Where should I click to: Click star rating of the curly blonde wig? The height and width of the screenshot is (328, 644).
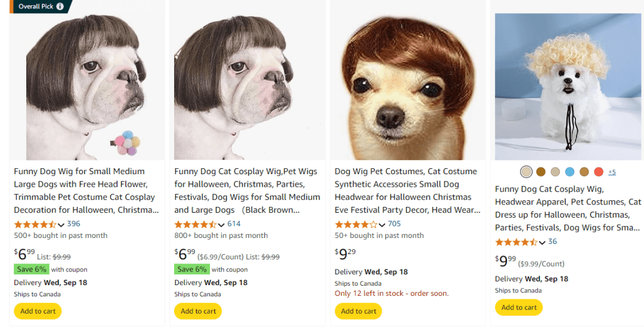[516, 242]
